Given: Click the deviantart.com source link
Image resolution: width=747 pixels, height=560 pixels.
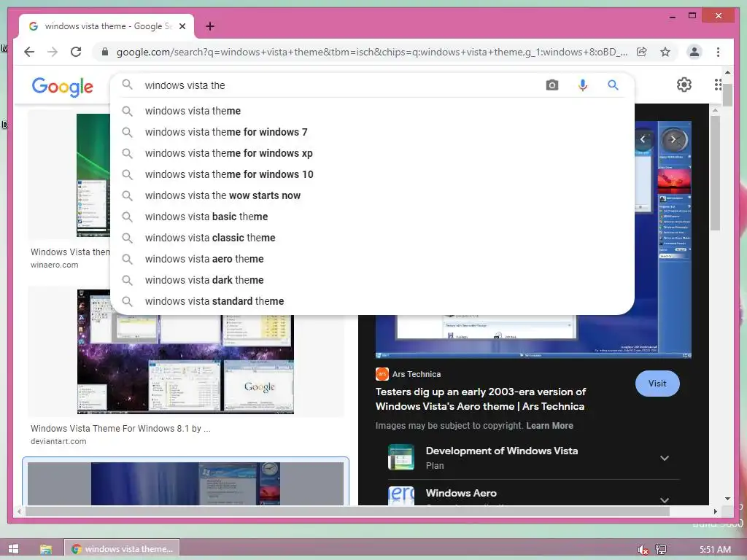Looking at the screenshot, I should pos(58,441).
